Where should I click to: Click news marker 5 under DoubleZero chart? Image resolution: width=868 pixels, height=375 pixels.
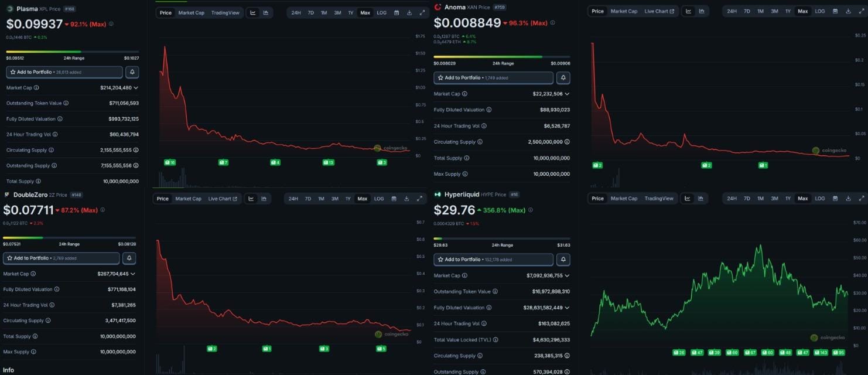coord(381,349)
